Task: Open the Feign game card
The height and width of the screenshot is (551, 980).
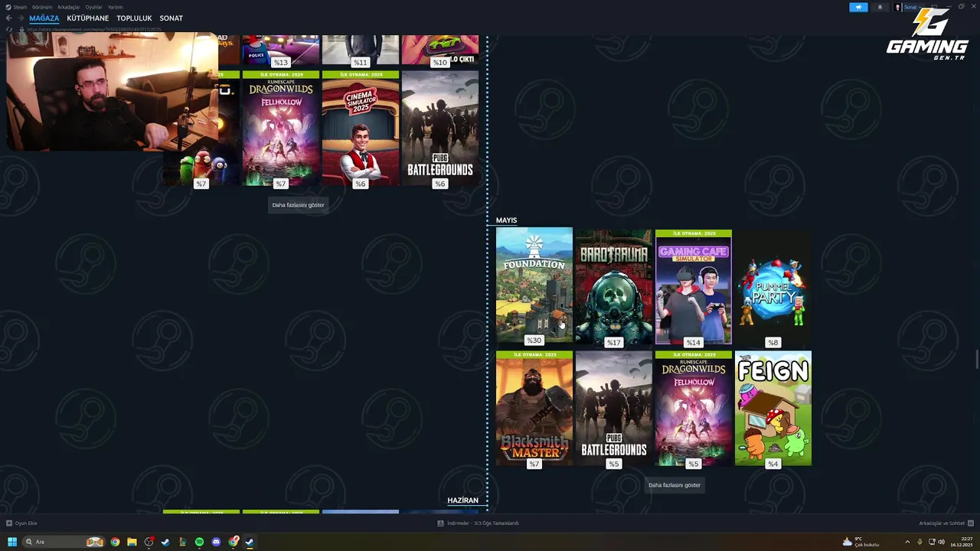Action: [x=773, y=408]
